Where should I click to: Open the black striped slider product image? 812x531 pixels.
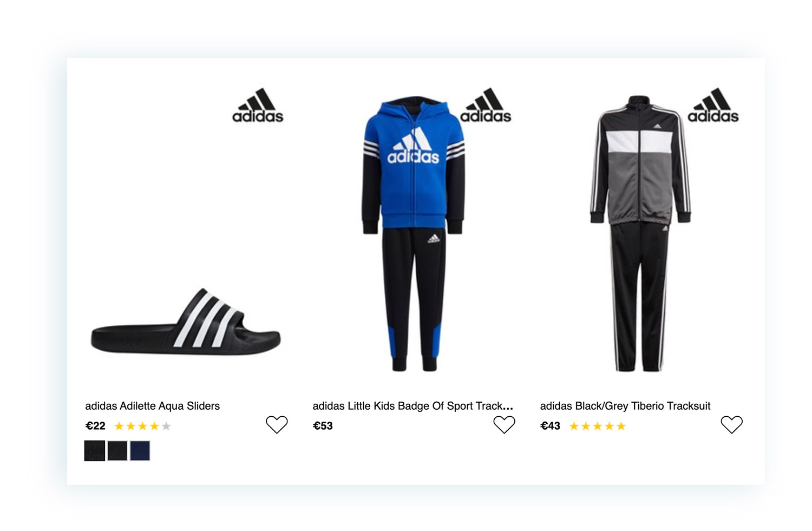point(186,322)
